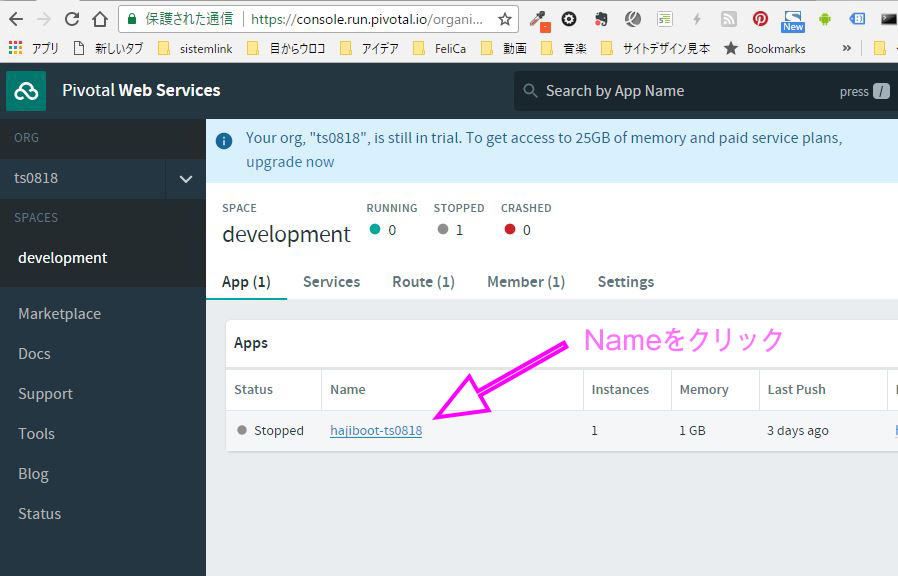898x576 pixels.
Task: Open the Pinterest save extension
Action: [x=760, y=19]
